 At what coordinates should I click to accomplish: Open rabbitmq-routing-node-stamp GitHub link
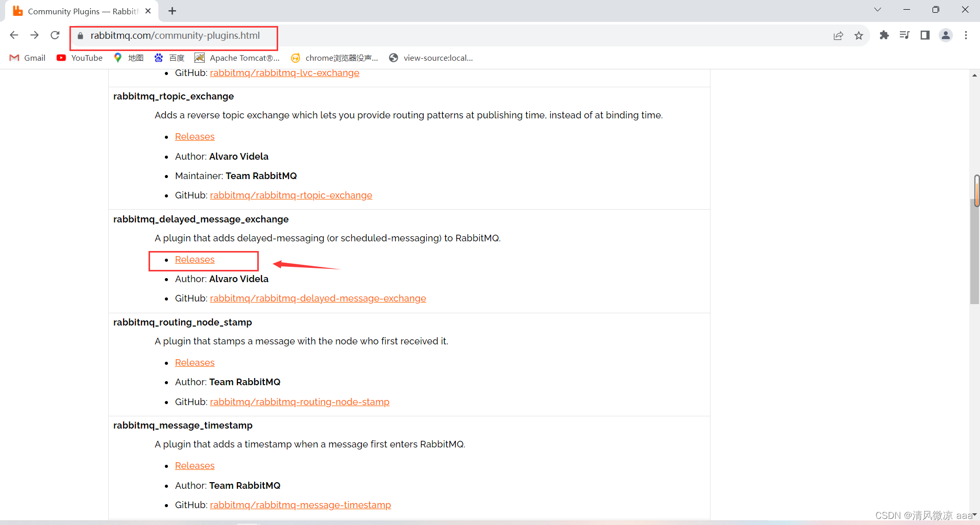click(x=300, y=402)
